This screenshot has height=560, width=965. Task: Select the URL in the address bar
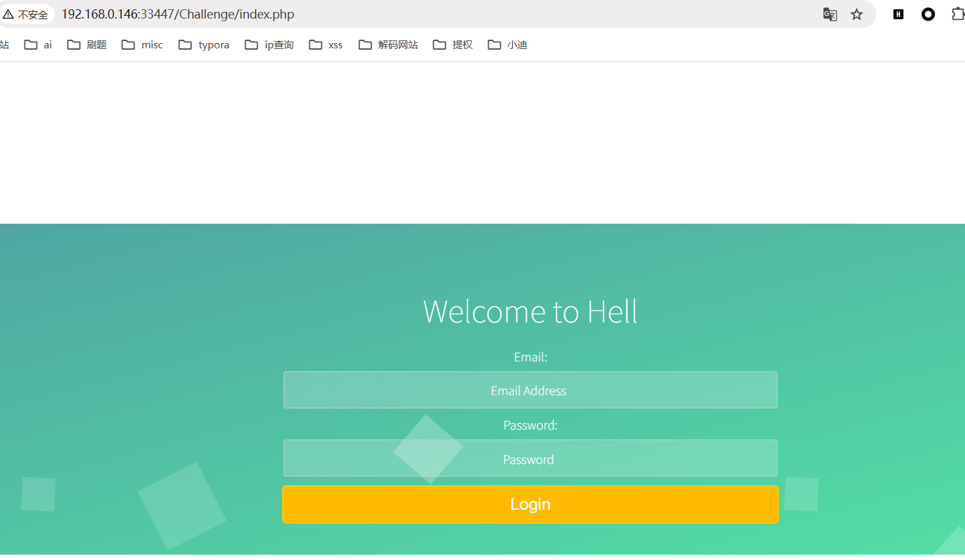[178, 14]
